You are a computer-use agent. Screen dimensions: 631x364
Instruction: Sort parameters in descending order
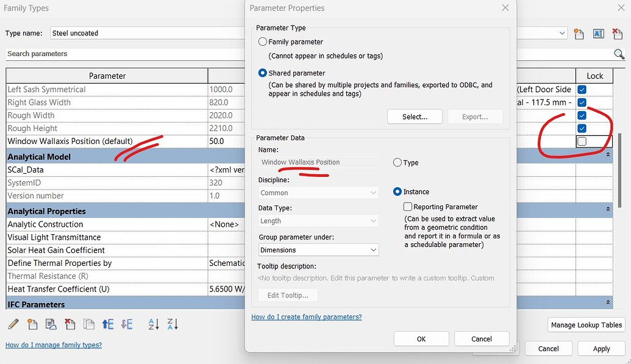point(173,324)
